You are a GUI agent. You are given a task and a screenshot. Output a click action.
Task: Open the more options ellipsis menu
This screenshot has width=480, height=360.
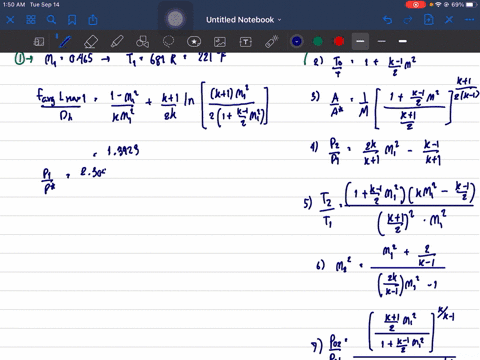tap(469, 20)
